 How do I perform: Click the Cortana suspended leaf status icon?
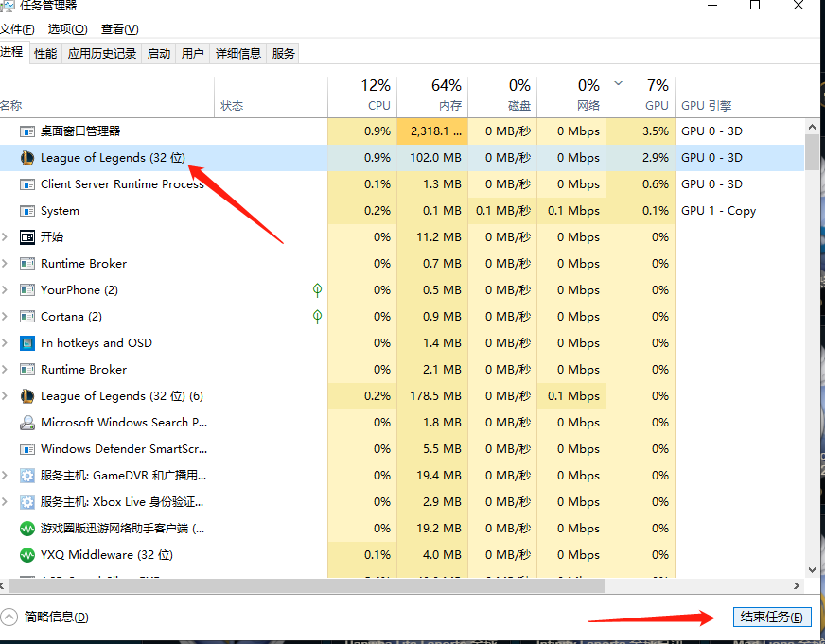pyautogui.click(x=317, y=317)
